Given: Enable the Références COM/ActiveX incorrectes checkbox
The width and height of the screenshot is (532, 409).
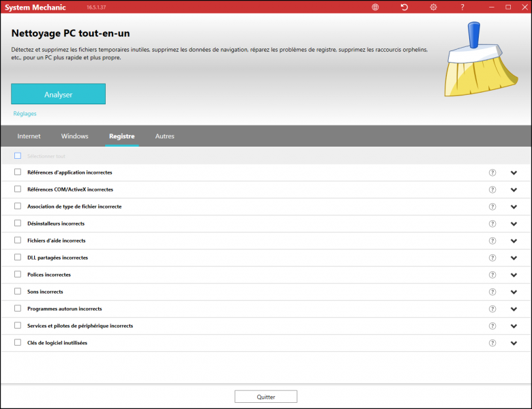Looking at the screenshot, I should (x=18, y=190).
